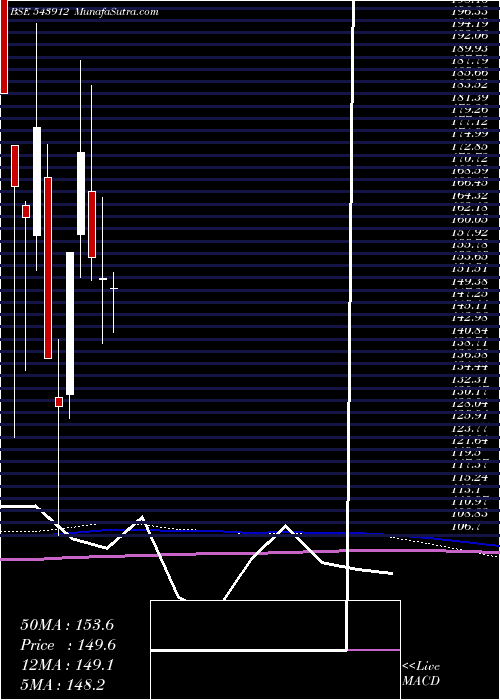Select the 50MA : 153.6 readout
The height and width of the screenshot is (700, 500).
(67, 625)
